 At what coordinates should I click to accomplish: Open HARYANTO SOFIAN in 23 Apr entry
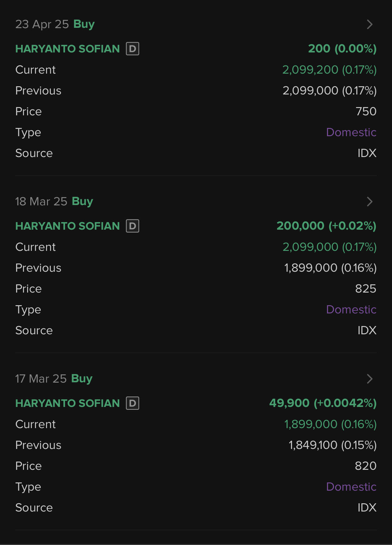pyautogui.click(x=68, y=49)
